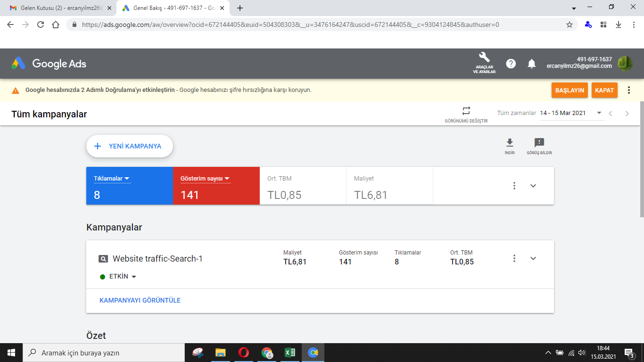Switch to the Gelen Kutusu Gmail tab
644x362 pixels.
[x=59, y=8]
